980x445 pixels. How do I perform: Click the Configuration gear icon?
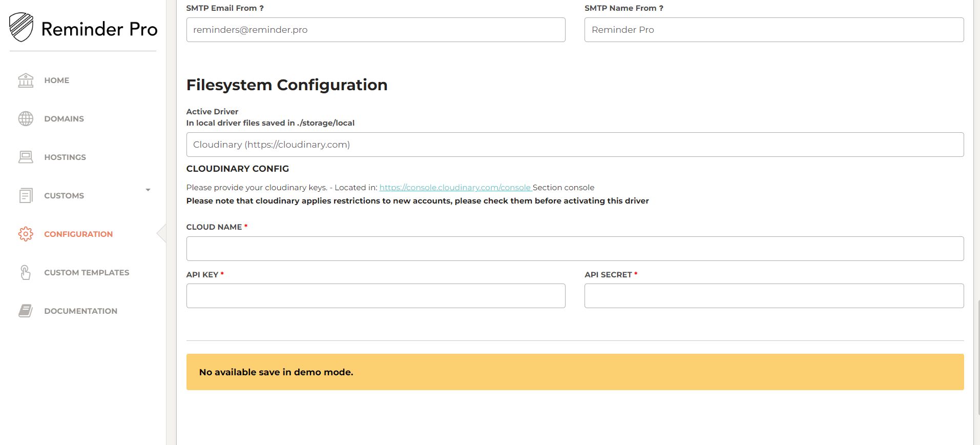pyautogui.click(x=26, y=234)
